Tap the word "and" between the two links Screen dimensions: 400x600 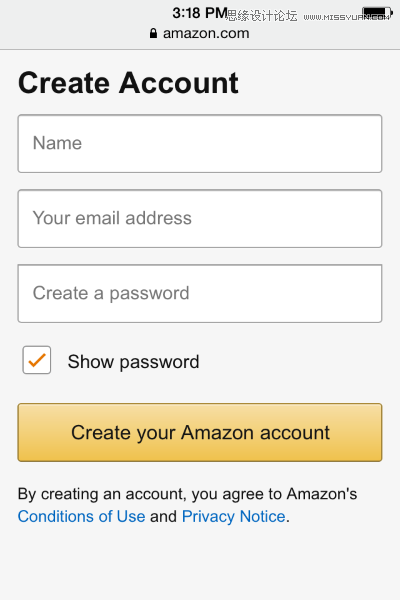point(163,516)
